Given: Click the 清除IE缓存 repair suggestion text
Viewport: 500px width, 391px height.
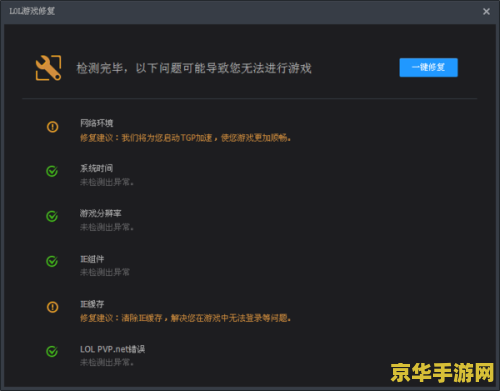Looking at the screenshot, I should pos(185,318).
